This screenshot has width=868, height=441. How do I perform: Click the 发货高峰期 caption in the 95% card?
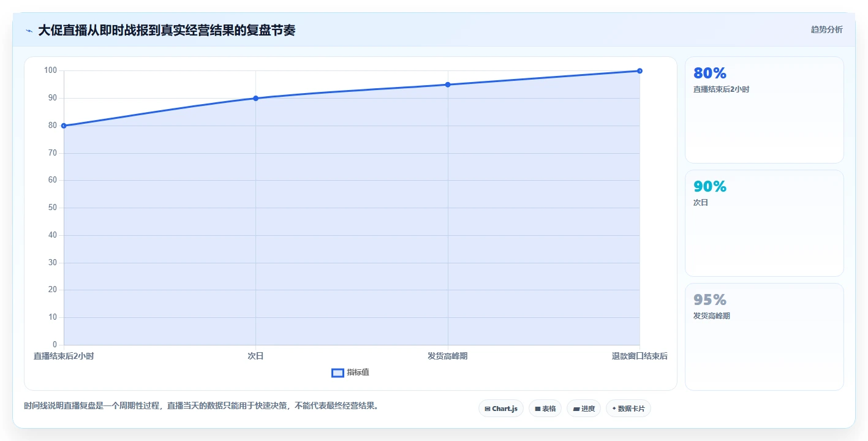(x=712, y=316)
